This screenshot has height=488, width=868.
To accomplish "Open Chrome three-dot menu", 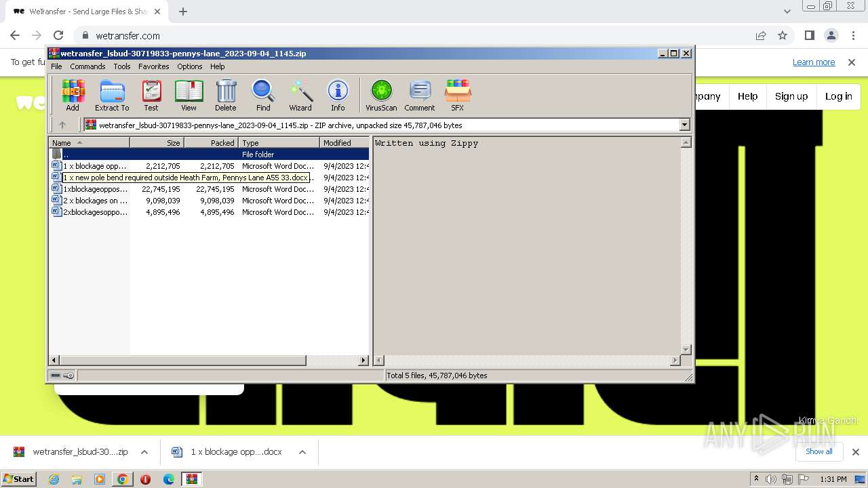I will click(852, 35).
